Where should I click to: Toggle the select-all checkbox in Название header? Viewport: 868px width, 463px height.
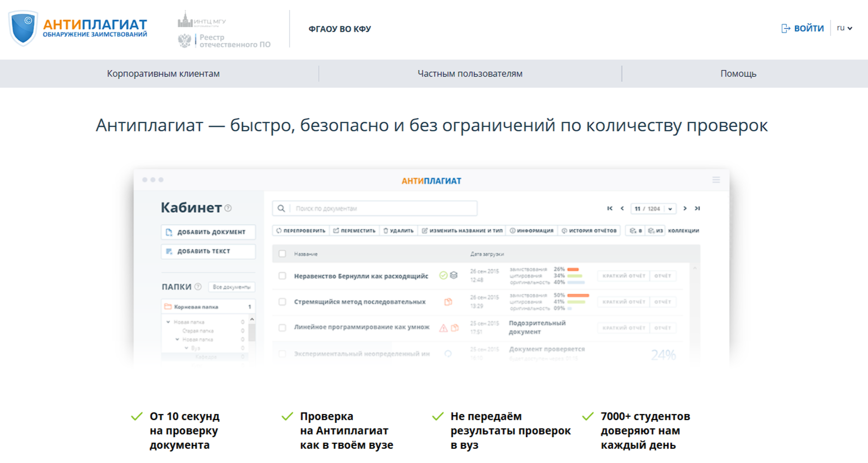(282, 254)
